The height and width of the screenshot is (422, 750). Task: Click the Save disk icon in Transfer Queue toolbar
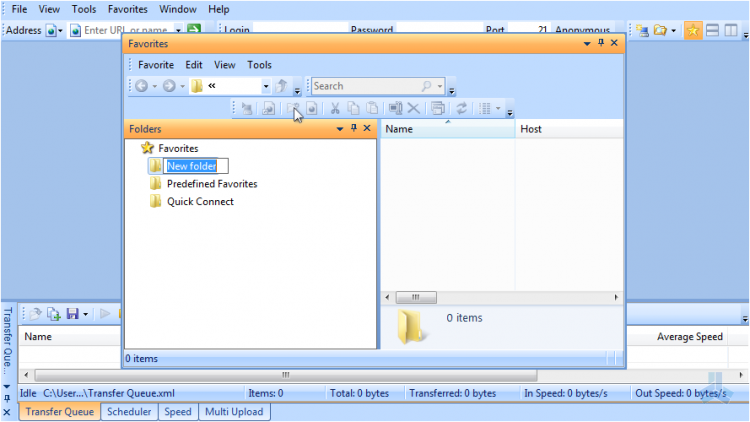(72, 314)
